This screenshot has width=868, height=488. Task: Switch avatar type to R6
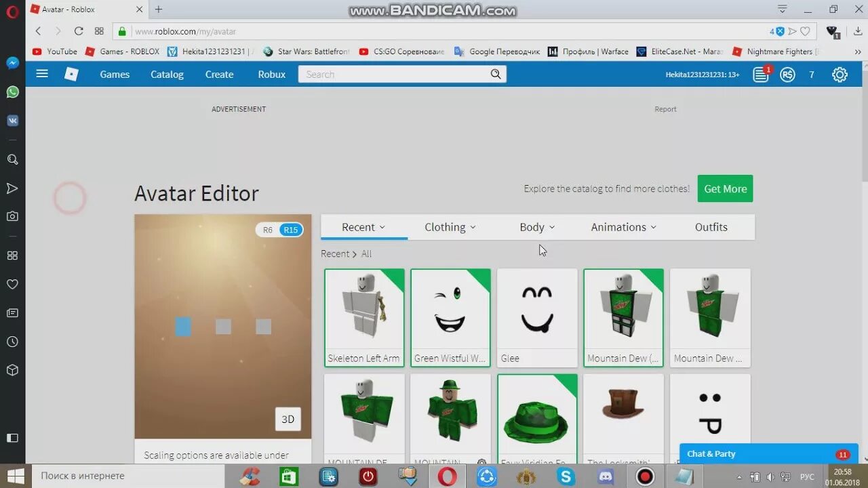[268, 230]
